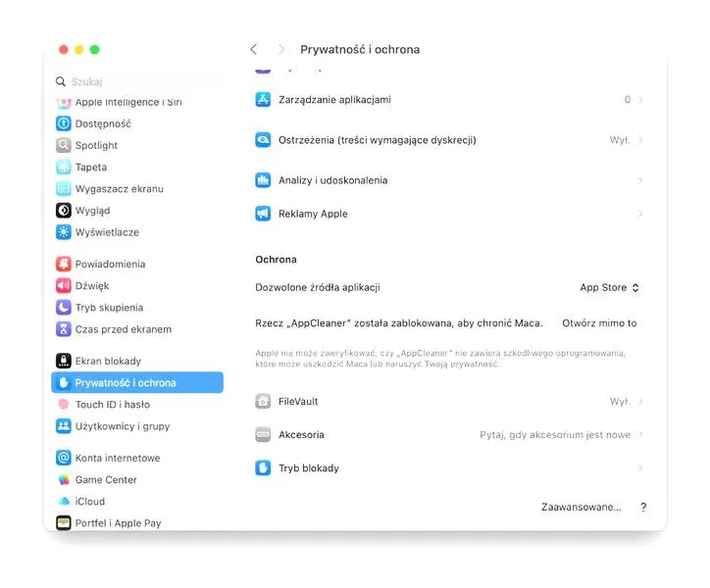The width and height of the screenshot is (710, 588).
Task: Click the Dźwięk speaker icon
Action: click(x=64, y=285)
